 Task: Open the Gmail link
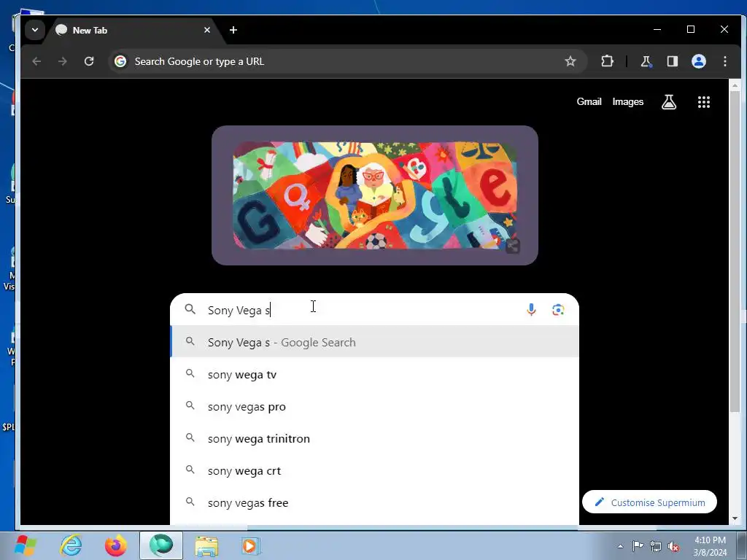[x=589, y=102]
